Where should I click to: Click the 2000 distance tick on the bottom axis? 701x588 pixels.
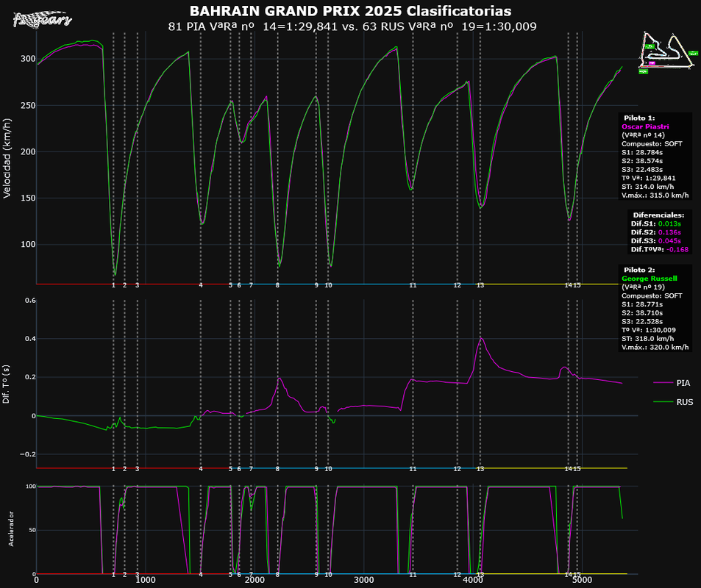[x=255, y=580]
